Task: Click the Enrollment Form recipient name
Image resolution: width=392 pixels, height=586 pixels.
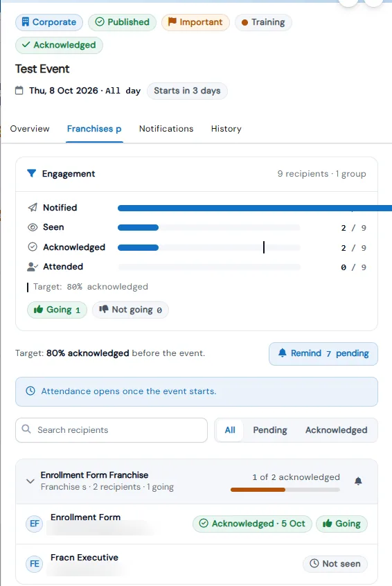Action: tap(86, 517)
